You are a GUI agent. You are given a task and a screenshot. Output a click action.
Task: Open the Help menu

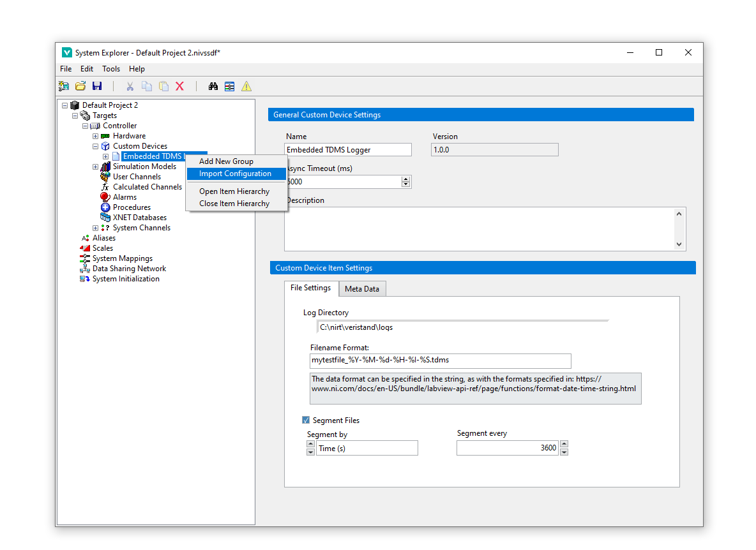tap(137, 69)
